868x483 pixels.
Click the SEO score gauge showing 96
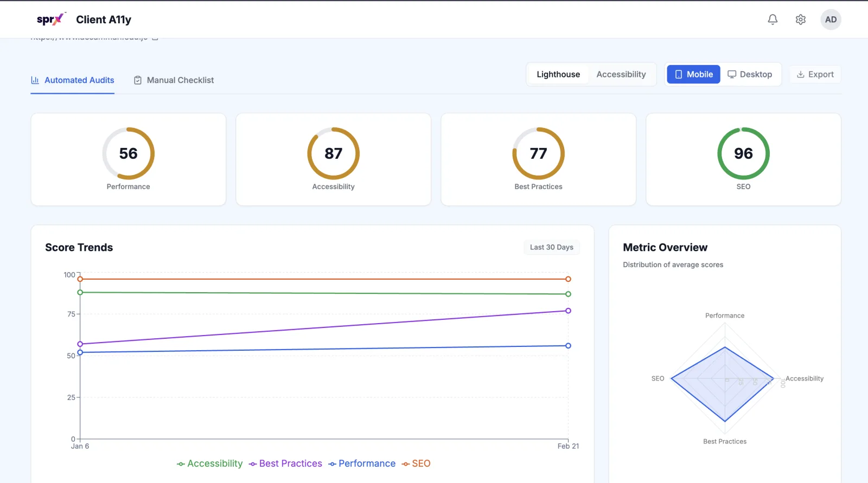tap(744, 153)
